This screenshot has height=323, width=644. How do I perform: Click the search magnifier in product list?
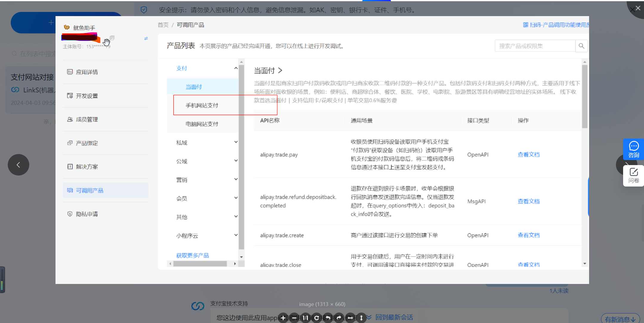(x=581, y=46)
